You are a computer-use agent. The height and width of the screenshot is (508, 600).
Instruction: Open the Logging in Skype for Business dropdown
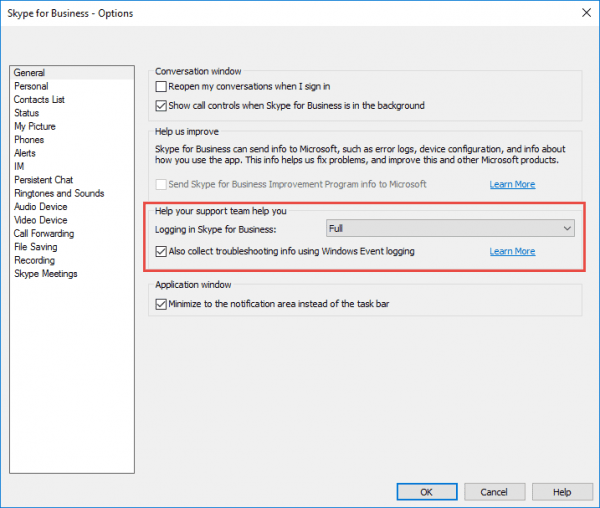(450, 229)
